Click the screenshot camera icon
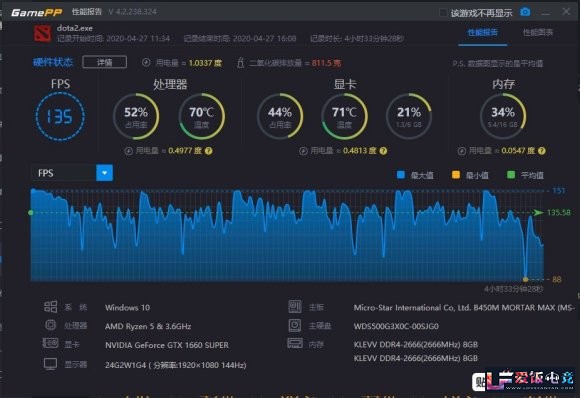The height and width of the screenshot is (398, 580). click(525, 12)
